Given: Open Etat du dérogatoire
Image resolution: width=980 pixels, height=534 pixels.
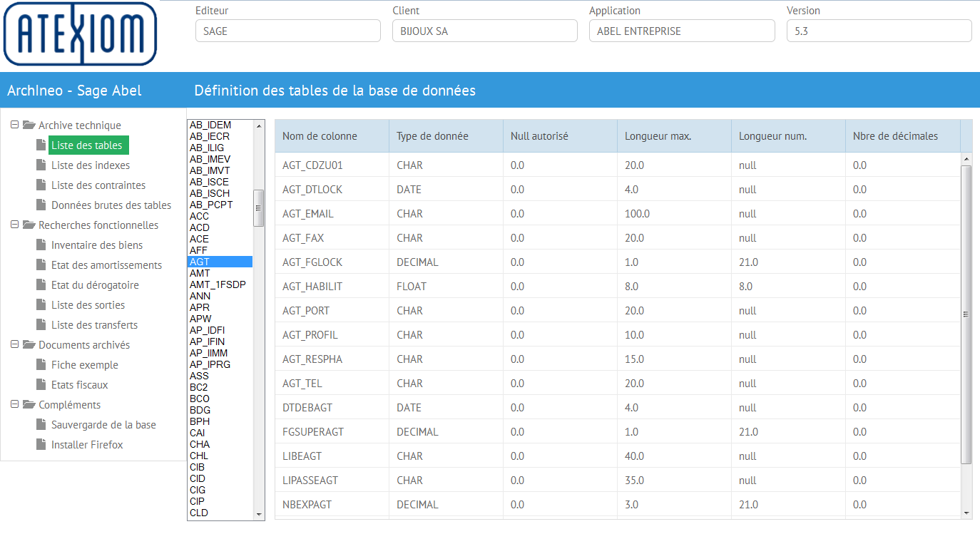Looking at the screenshot, I should [x=95, y=284].
